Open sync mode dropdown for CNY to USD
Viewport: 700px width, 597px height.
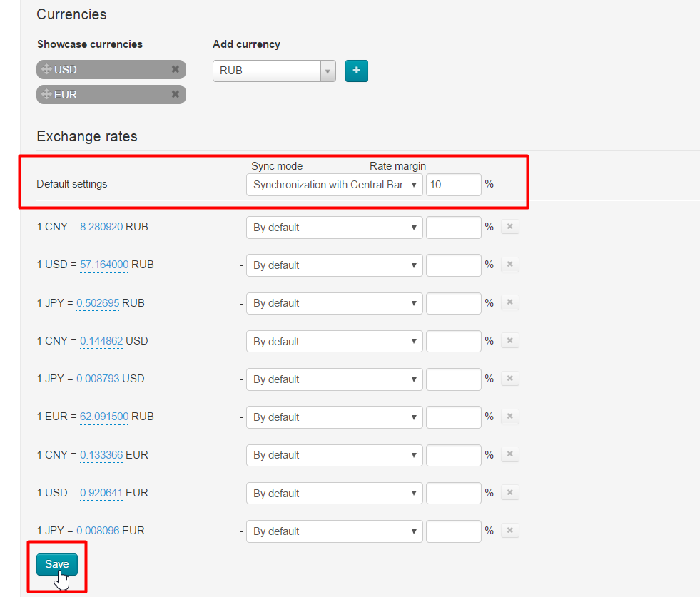coord(335,342)
